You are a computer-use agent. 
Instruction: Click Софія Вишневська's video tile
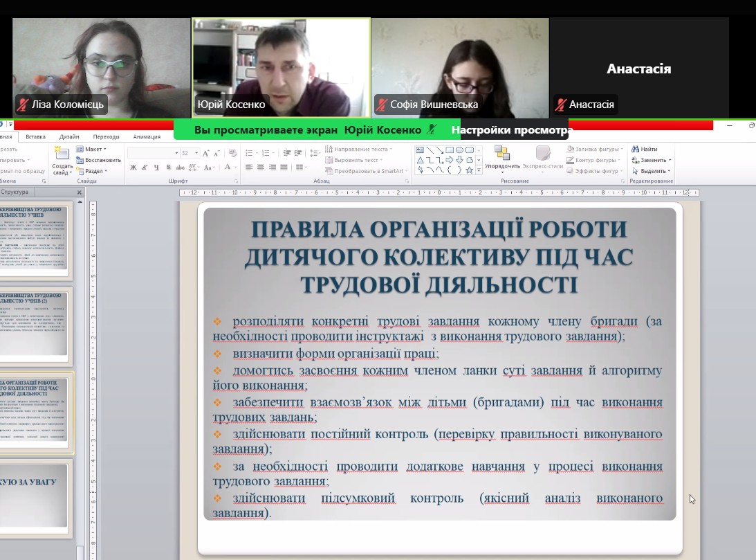coord(460,68)
